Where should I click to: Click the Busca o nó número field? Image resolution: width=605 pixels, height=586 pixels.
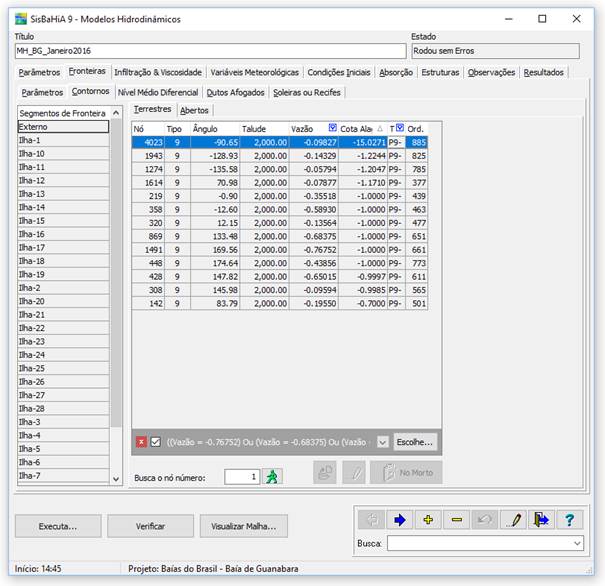[x=242, y=477]
